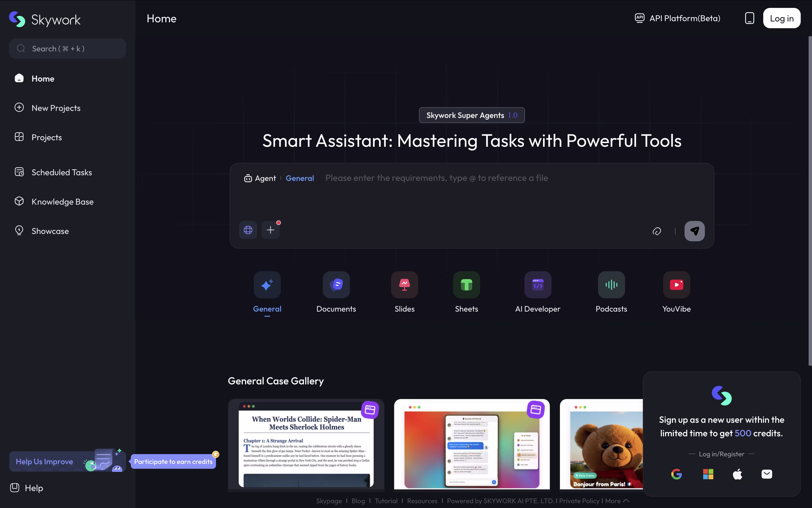Image resolution: width=812 pixels, height=508 pixels.
Task: Open Scheduled Tasks in the sidebar
Action: pyautogui.click(x=68, y=172)
